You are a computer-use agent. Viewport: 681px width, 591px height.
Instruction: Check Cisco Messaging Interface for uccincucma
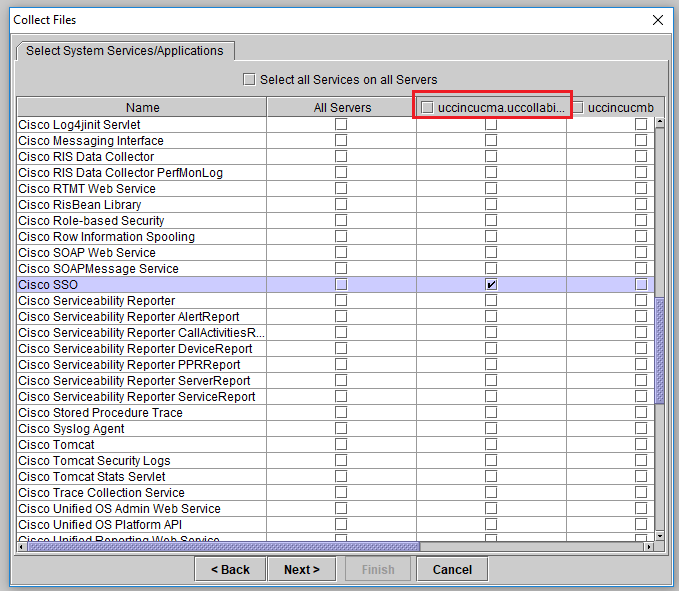[x=491, y=141]
